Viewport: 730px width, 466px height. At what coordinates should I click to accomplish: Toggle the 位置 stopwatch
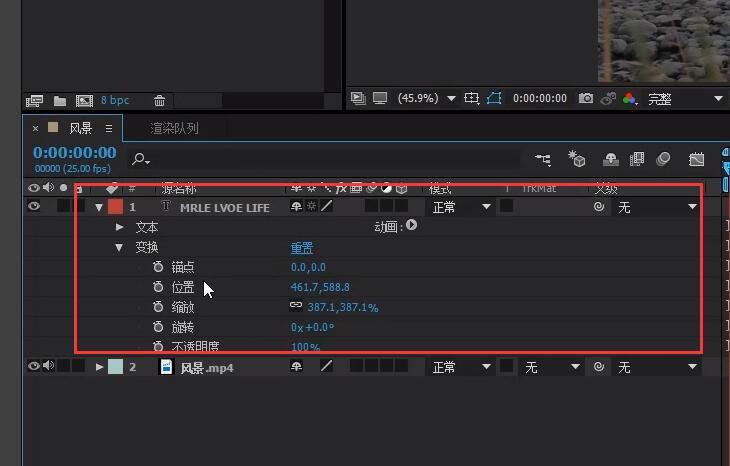[x=158, y=286]
